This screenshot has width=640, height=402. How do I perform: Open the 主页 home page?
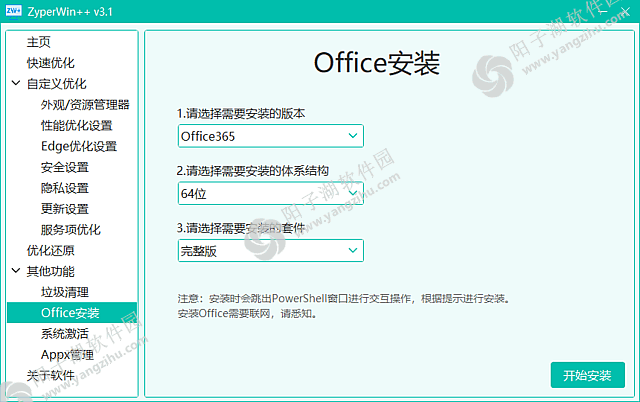38,42
